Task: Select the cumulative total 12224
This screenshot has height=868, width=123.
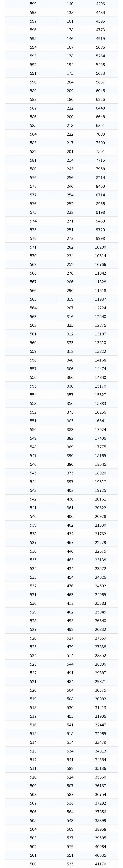Action: (x=100, y=308)
